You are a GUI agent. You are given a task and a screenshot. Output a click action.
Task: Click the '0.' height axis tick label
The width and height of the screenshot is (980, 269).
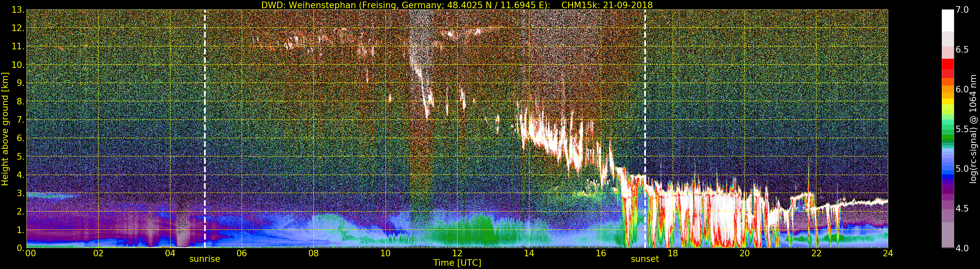21,248
